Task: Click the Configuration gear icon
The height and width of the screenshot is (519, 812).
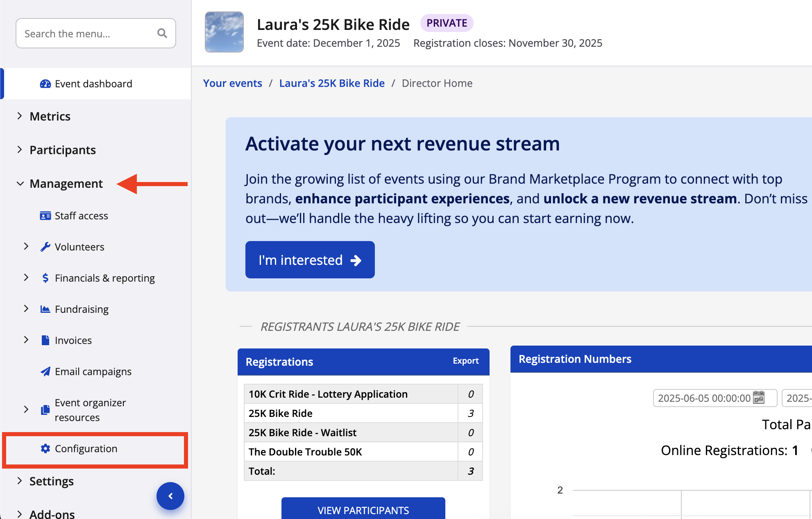Action: [x=45, y=448]
